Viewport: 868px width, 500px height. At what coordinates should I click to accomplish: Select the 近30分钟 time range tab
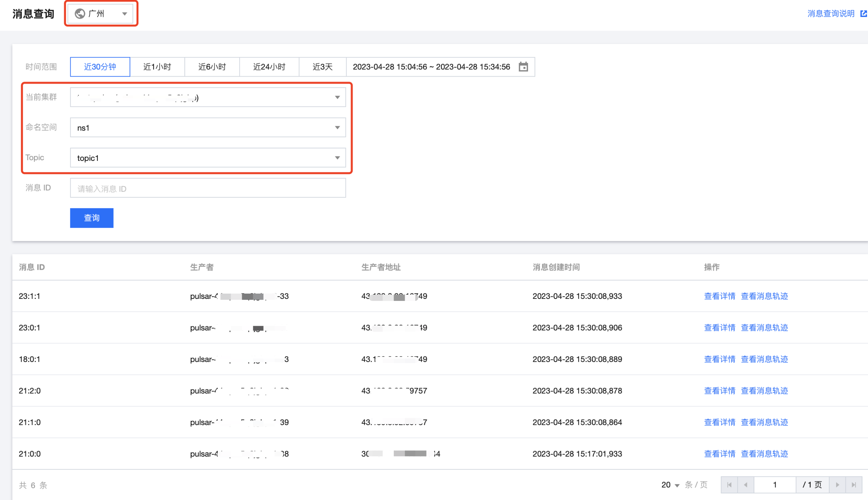point(100,67)
